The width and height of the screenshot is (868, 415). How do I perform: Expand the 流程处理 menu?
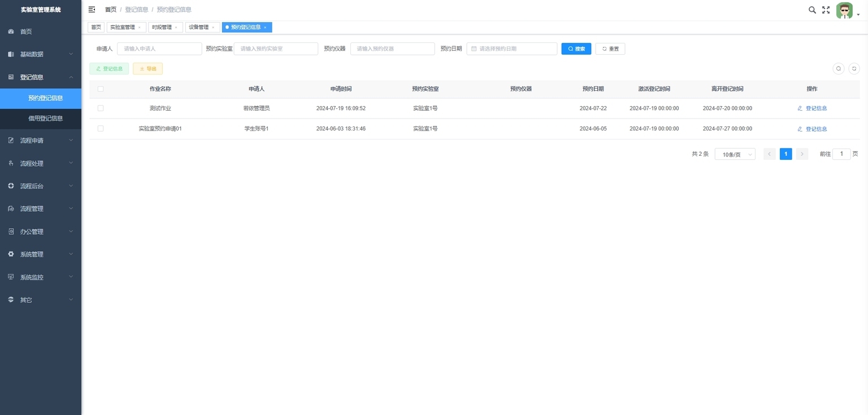[x=41, y=163]
